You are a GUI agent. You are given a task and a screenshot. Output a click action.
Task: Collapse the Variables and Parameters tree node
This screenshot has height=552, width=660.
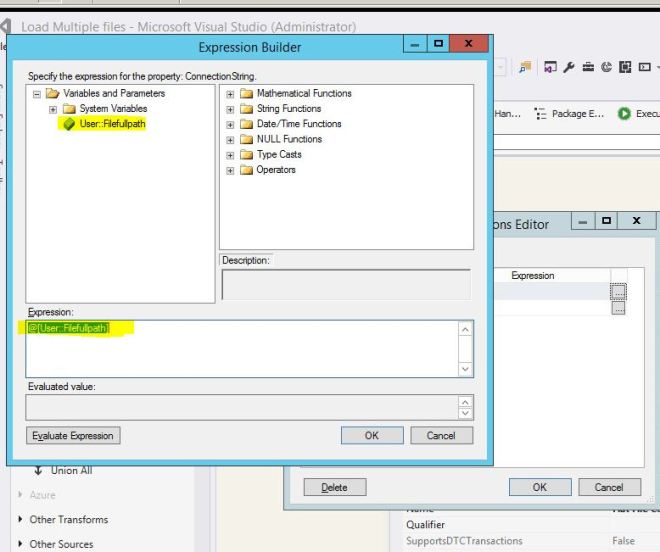37,94
